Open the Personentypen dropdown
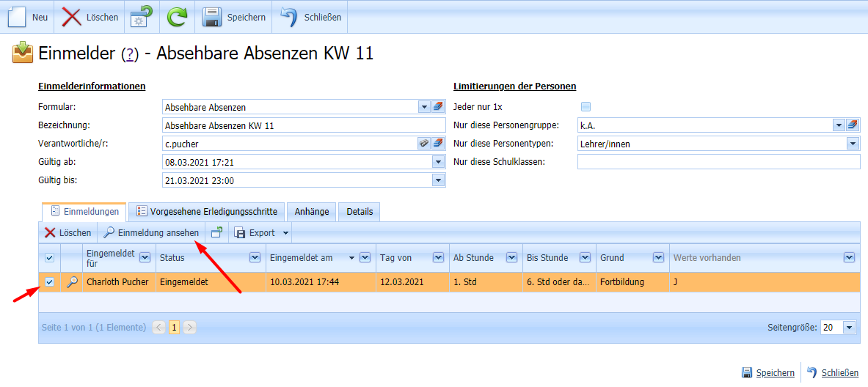The width and height of the screenshot is (868, 387). [853, 144]
